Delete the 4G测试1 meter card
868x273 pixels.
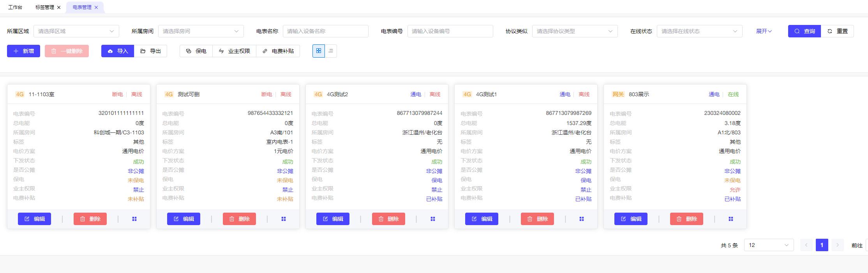537,219
